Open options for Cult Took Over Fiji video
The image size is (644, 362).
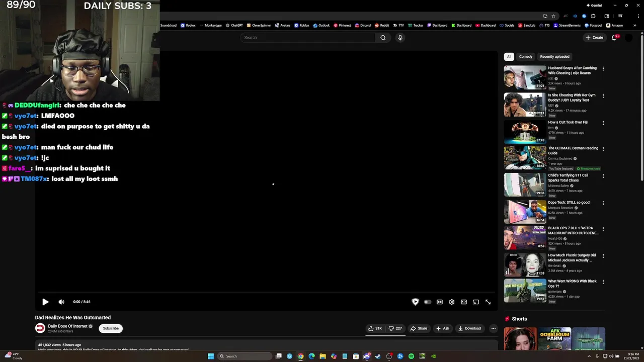603,123
